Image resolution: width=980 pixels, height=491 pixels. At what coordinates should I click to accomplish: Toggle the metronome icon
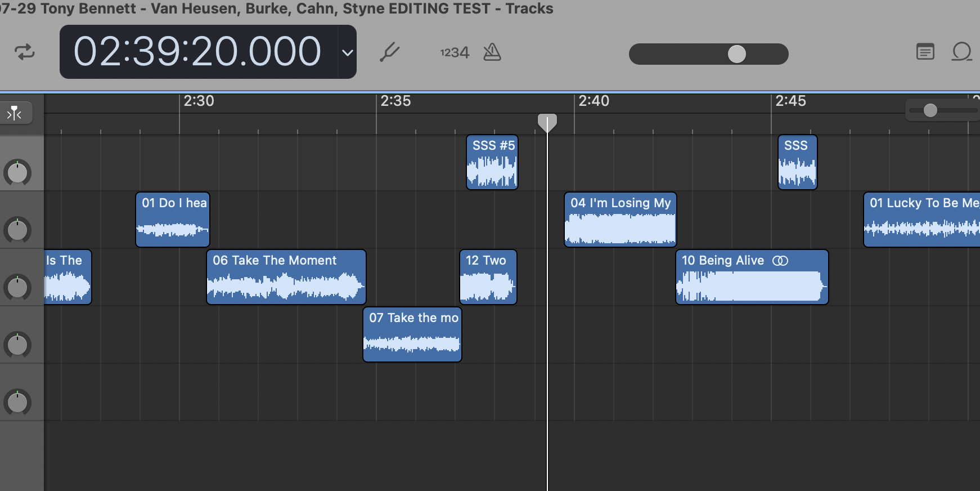(x=492, y=52)
